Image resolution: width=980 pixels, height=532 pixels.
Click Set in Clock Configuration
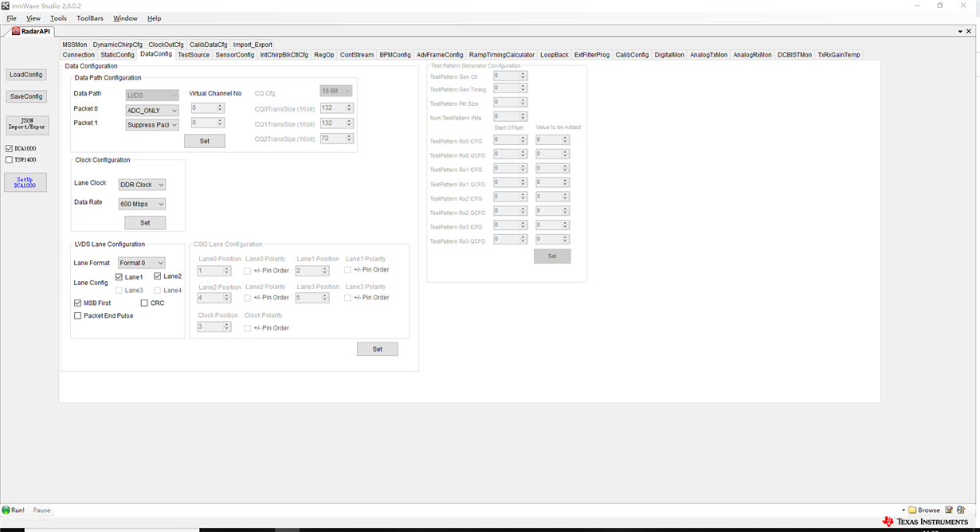145,223
